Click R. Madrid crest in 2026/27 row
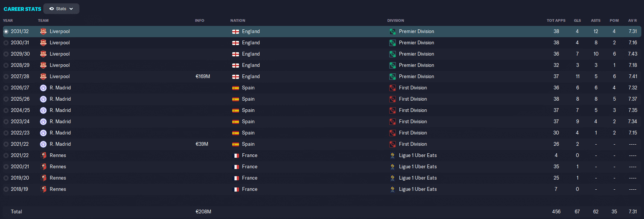The height and width of the screenshot is (219, 644). pyautogui.click(x=43, y=88)
